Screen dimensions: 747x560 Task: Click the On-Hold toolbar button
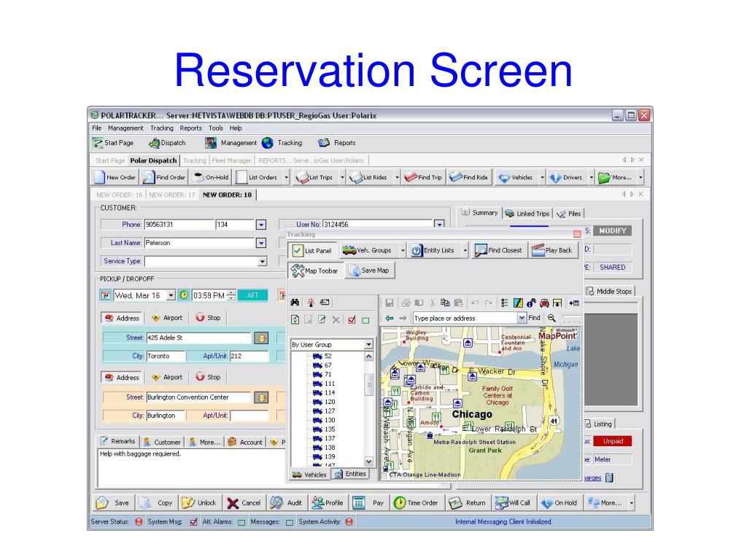211,177
